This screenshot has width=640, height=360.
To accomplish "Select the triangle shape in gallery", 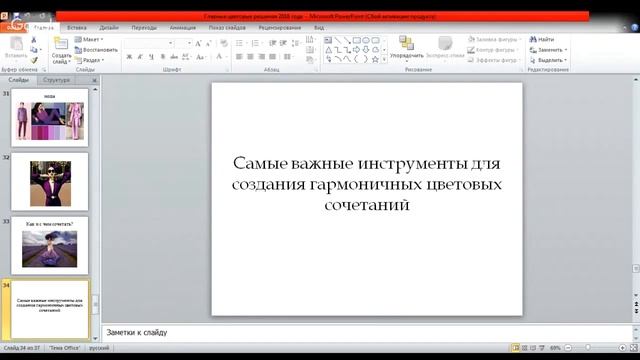I will tap(328, 50).
